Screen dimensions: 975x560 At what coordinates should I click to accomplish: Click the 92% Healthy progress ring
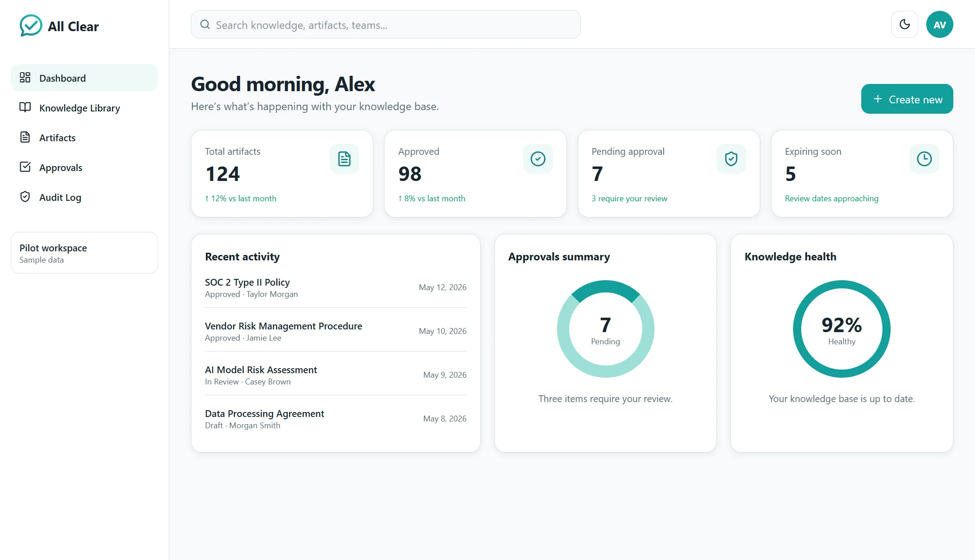tap(842, 329)
